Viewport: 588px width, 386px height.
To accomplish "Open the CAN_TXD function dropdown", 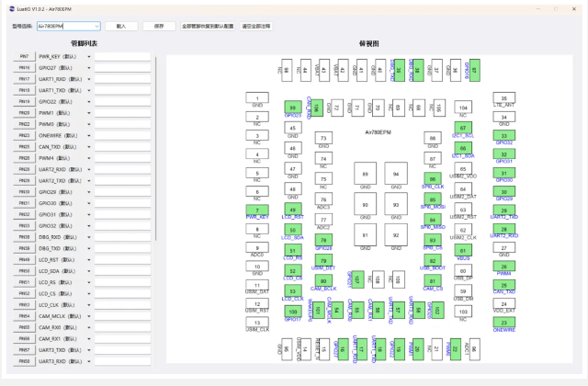I will pos(89,147).
